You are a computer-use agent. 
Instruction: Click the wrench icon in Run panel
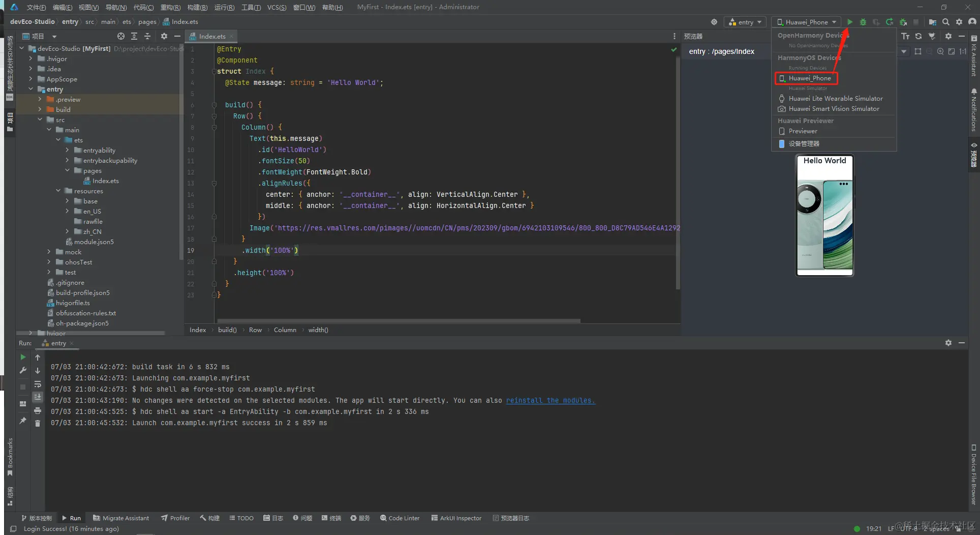coord(23,371)
